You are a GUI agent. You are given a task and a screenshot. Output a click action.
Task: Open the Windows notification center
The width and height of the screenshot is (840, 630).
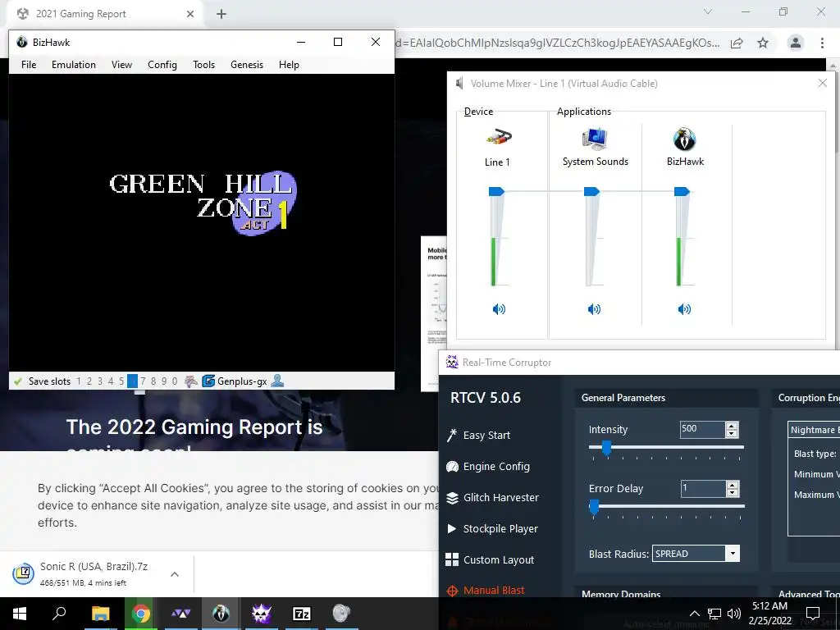[x=813, y=614]
